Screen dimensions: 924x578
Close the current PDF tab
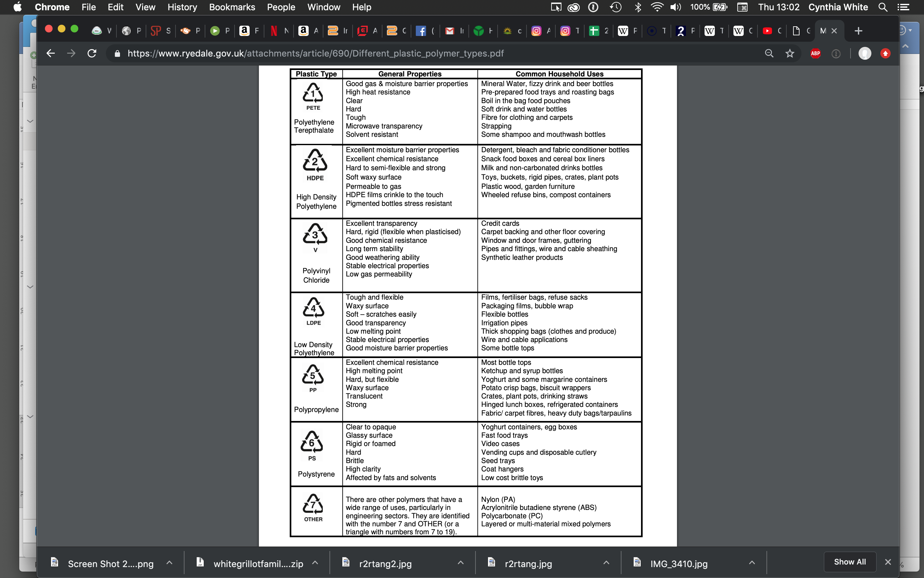pos(834,31)
